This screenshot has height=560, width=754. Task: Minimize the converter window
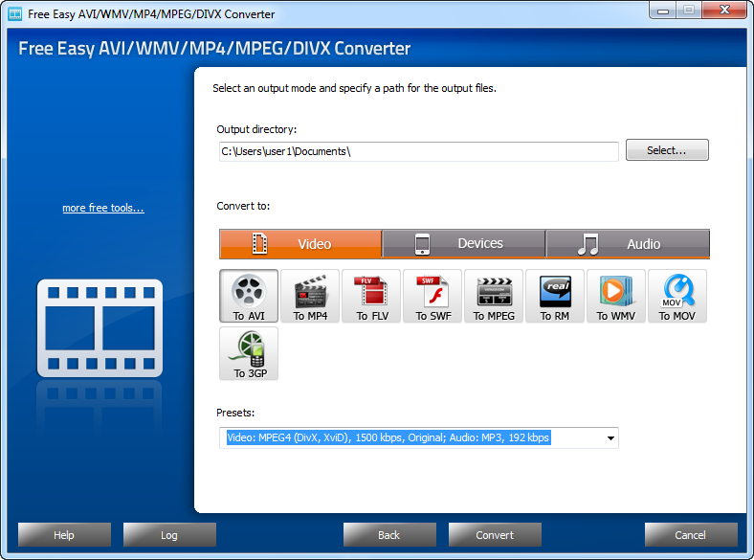point(663,11)
